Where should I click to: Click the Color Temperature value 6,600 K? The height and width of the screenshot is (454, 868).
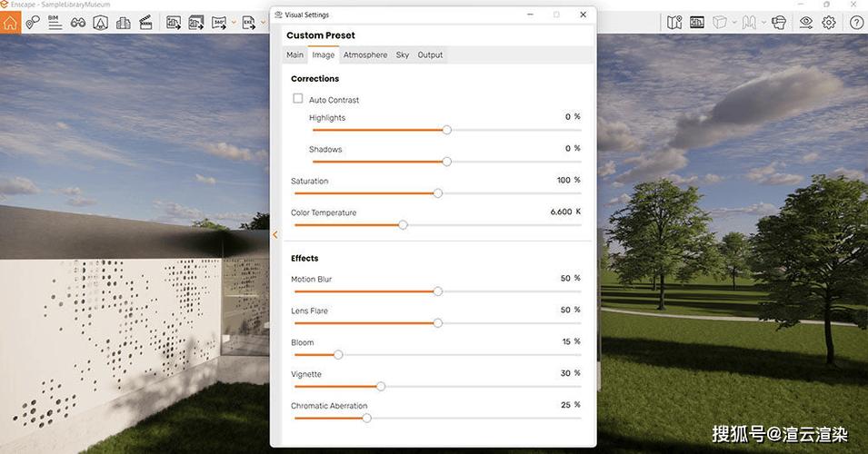[x=565, y=212]
